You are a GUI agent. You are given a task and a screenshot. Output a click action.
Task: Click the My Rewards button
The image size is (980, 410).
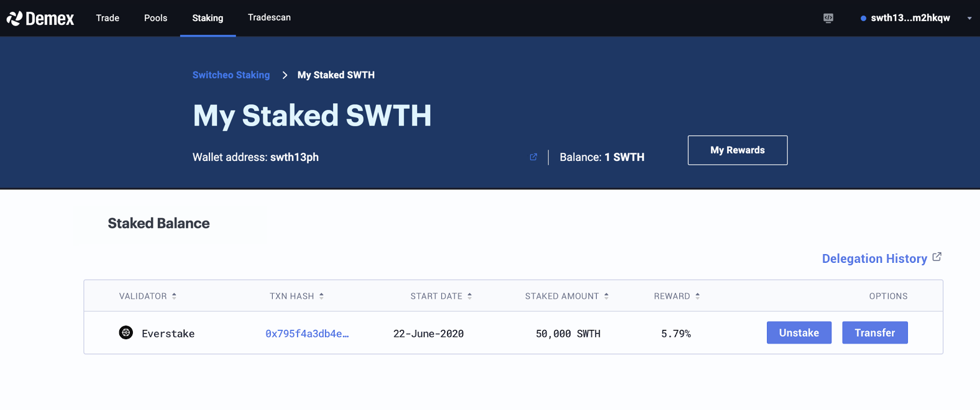738,150
